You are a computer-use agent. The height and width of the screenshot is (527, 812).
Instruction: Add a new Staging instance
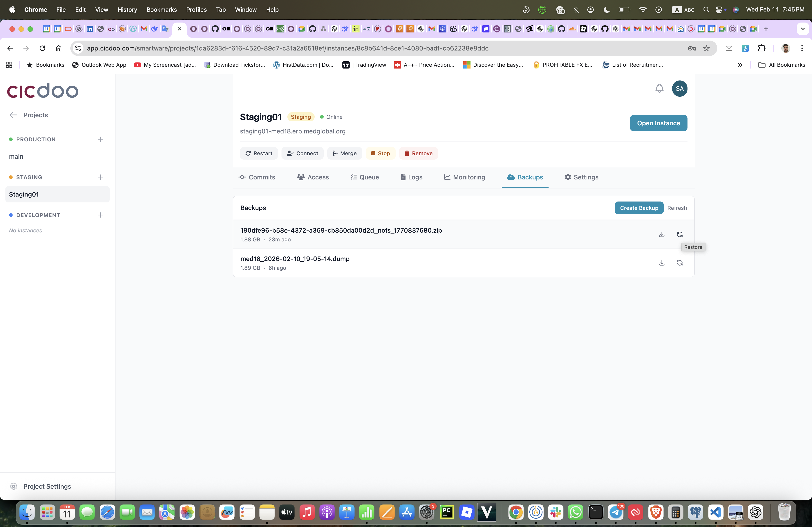click(x=100, y=177)
